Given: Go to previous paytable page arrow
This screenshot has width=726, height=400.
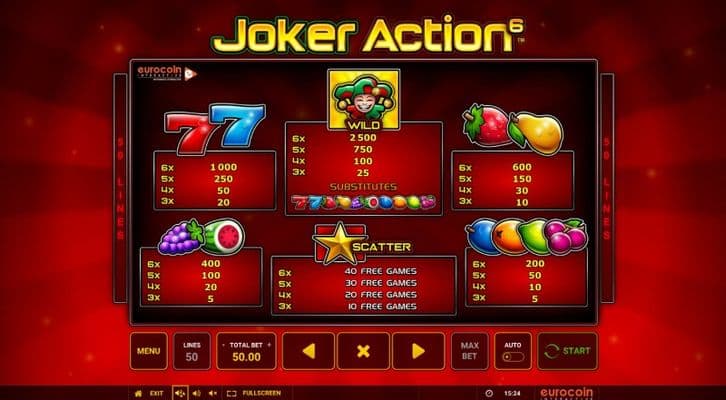Looking at the screenshot, I should 308,351.
